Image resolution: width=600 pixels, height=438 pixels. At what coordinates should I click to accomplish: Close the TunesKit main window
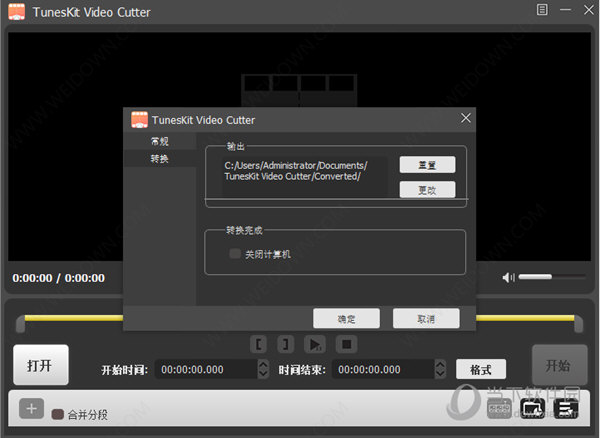589,10
